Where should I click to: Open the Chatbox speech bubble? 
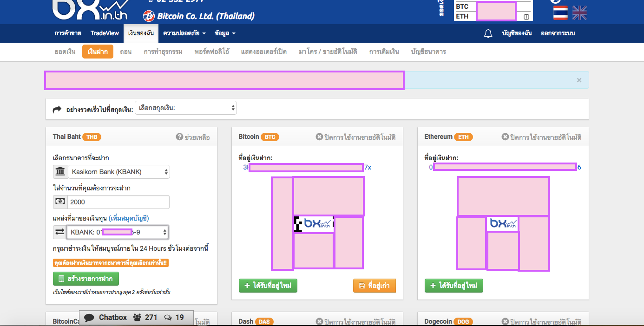point(90,318)
